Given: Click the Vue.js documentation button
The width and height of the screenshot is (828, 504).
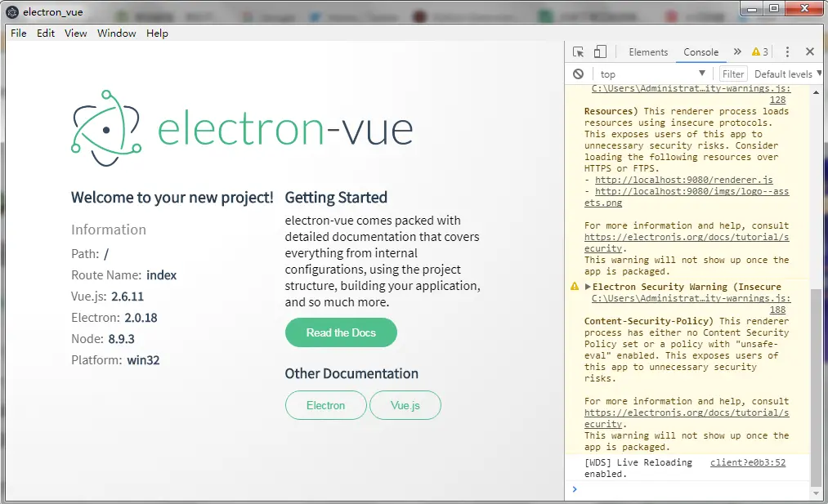Looking at the screenshot, I should tap(405, 405).
